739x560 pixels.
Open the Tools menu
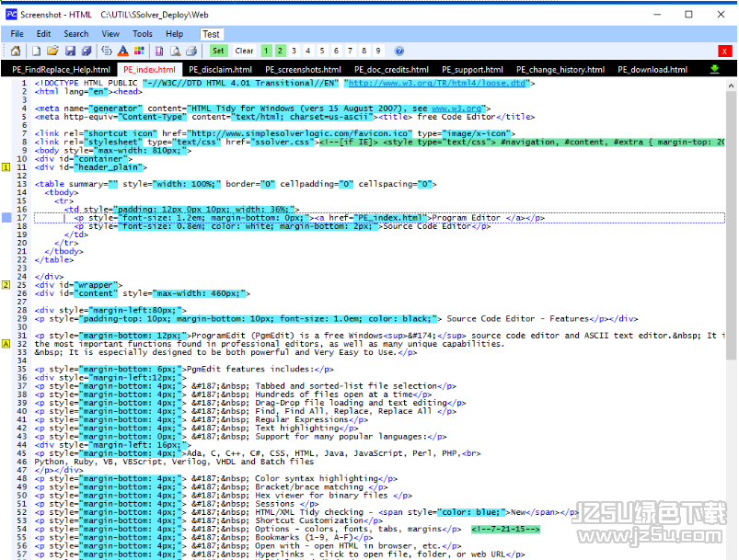click(143, 34)
